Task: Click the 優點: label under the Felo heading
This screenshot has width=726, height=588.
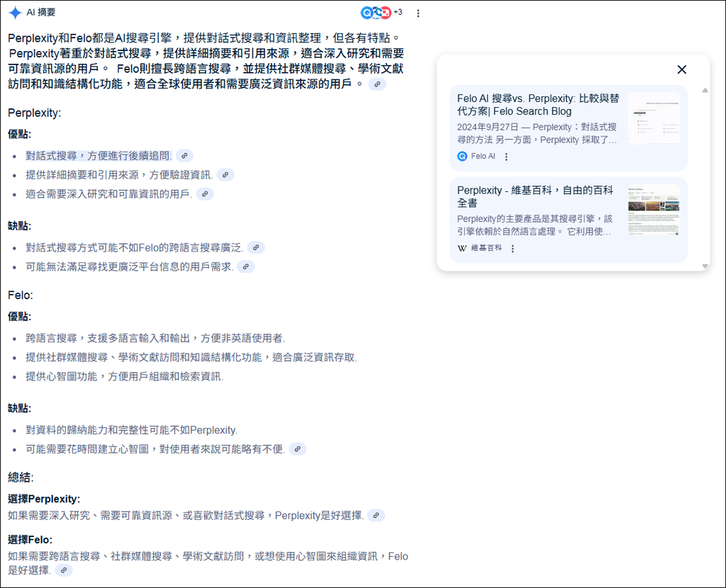Action: (x=19, y=317)
